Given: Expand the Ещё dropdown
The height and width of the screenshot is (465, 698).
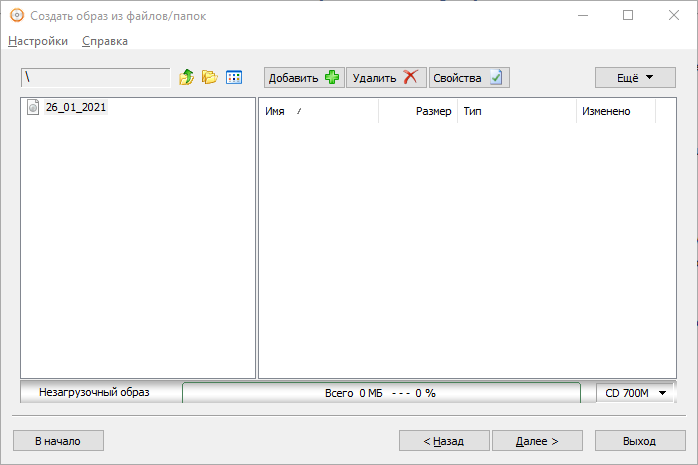Looking at the screenshot, I should pyautogui.click(x=635, y=78).
